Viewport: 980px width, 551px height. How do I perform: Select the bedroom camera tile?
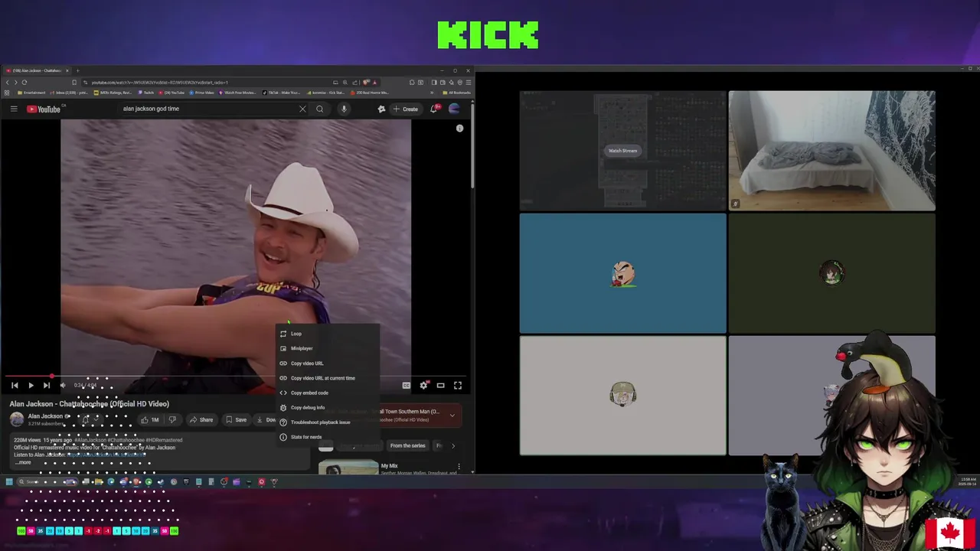tap(831, 150)
